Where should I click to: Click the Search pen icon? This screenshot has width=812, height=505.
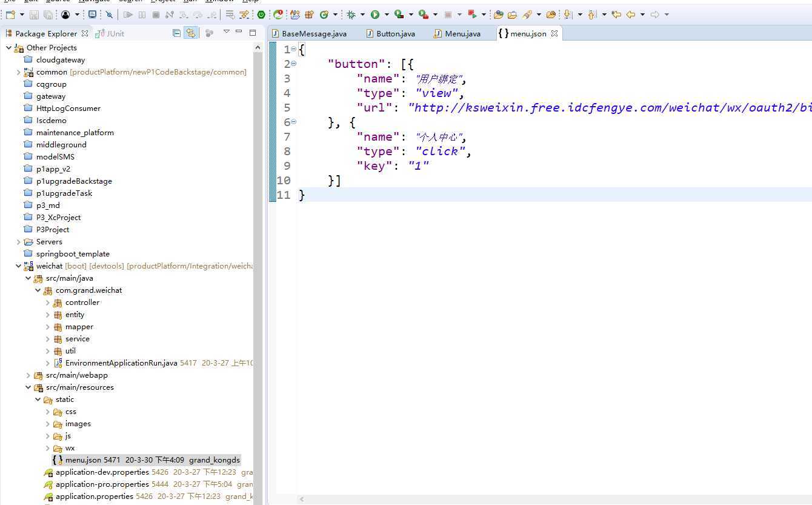[527, 15]
